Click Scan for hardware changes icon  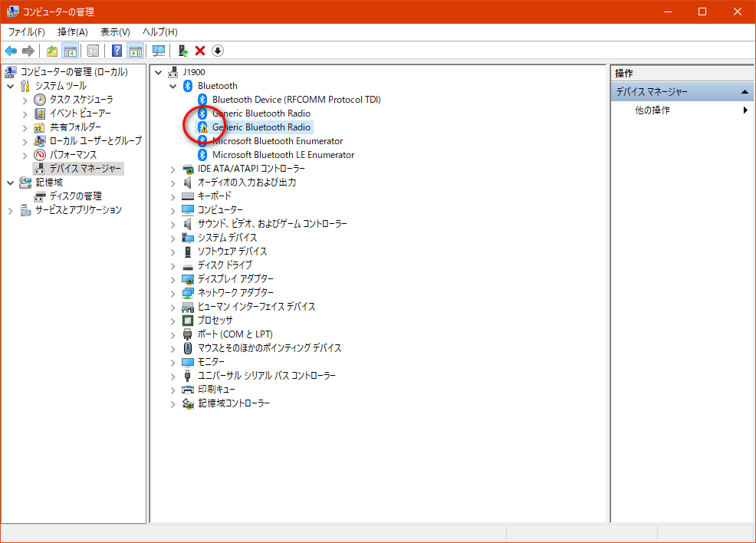coord(159,51)
